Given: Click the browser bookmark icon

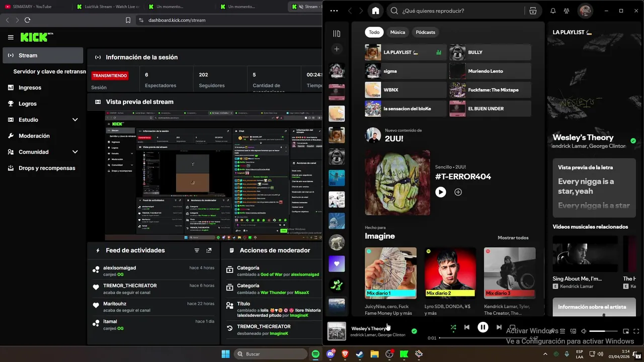Looking at the screenshot, I should pos(128,20).
